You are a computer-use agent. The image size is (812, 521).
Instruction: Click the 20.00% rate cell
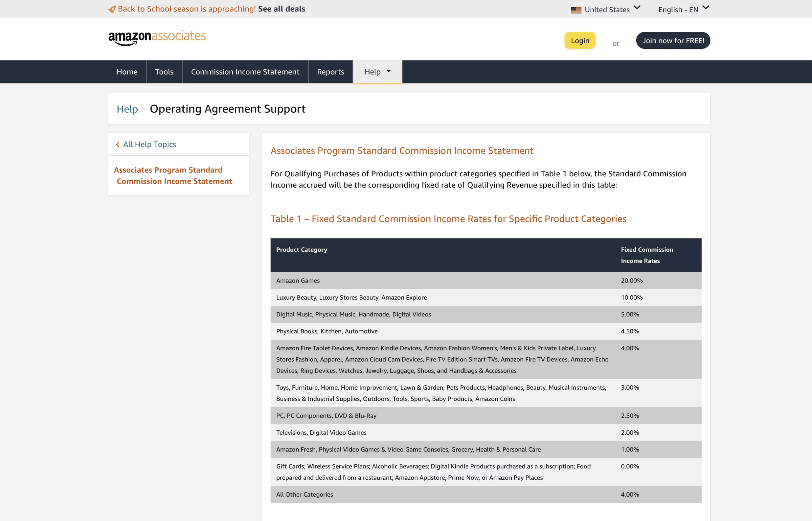[632, 280]
